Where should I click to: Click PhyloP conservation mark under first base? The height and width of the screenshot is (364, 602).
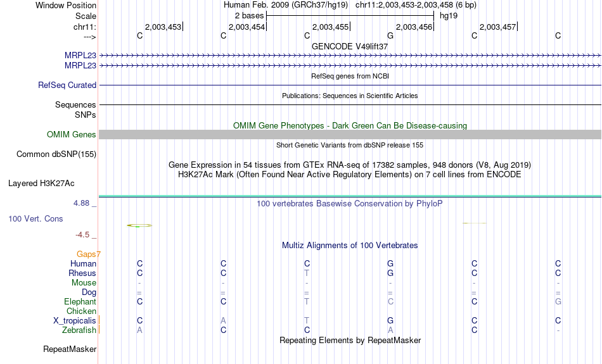click(139, 225)
